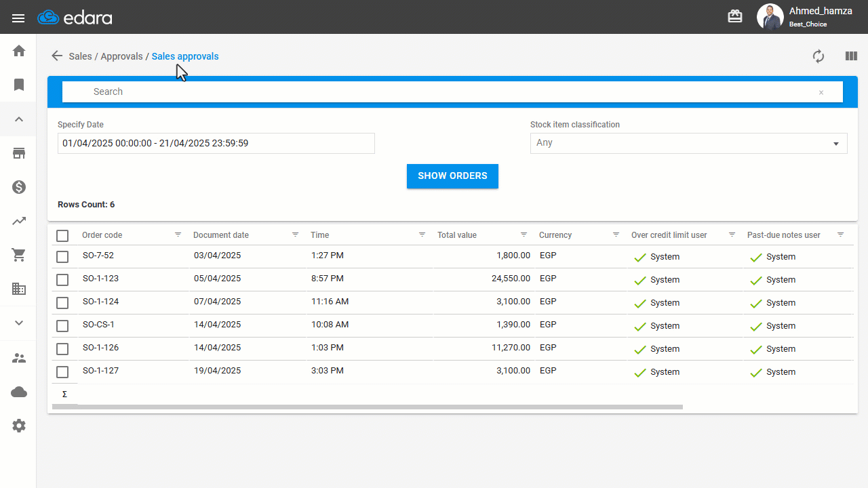Click the Approvals breadcrumb
This screenshot has width=868, height=488.
121,56
